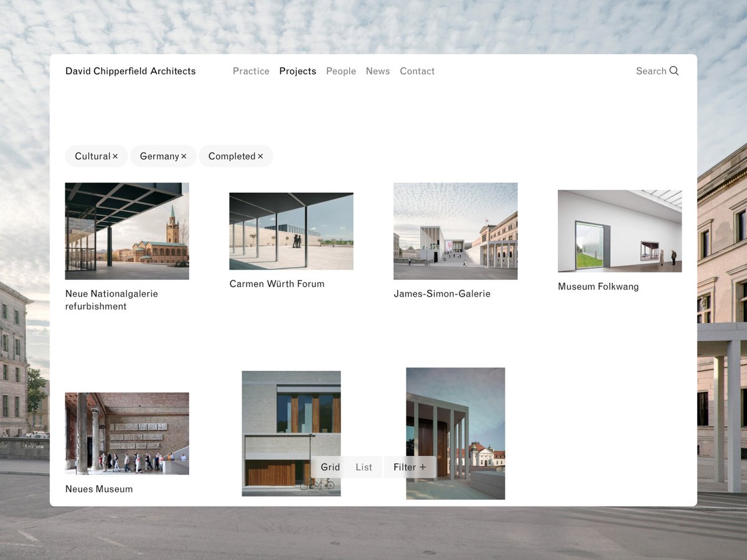Click the Search text label
This screenshot has width=747, height=560.
(x=651, y=71)
